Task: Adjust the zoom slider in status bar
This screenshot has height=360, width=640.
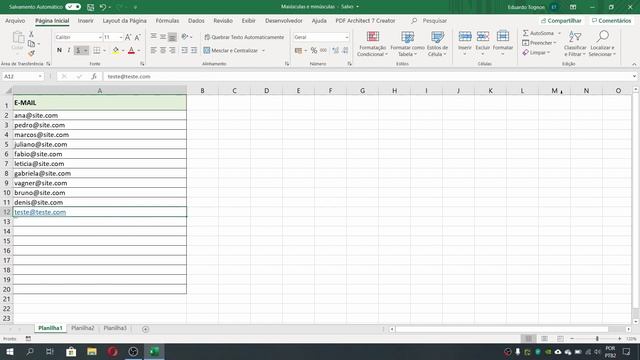Action: tap(597, 338)
